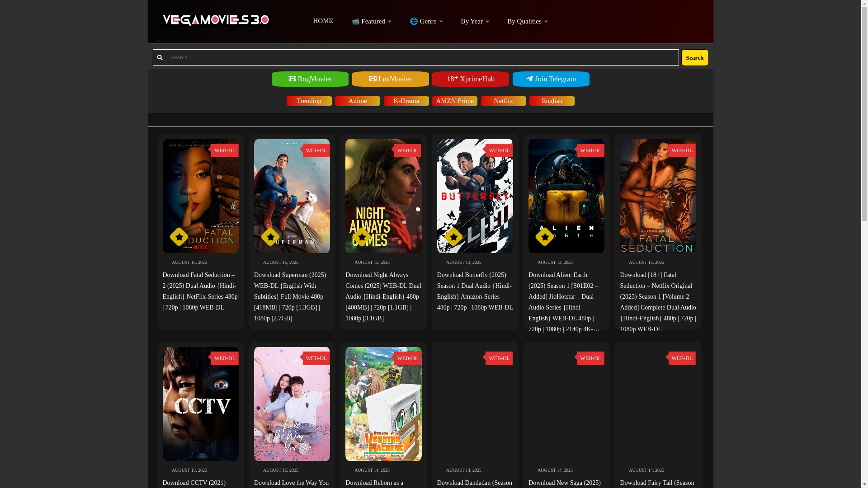
Task: Click WEB-DL tag on Butterfly poster
Action: pos(499,150)
